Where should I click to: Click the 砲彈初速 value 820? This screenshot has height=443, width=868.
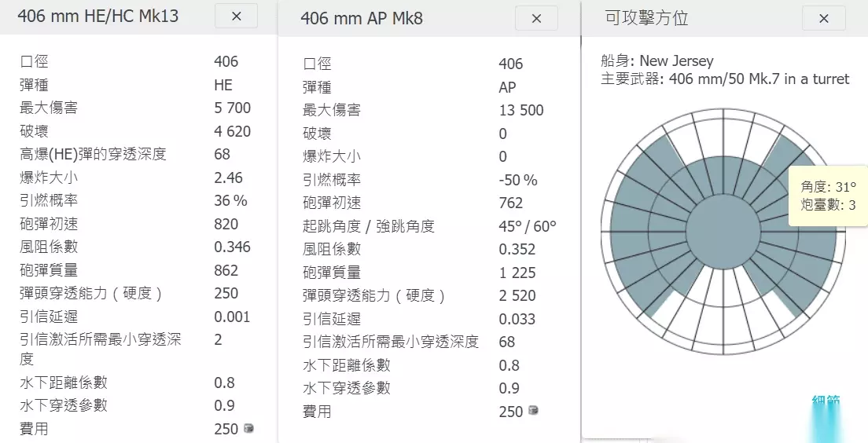pos(226,223)
